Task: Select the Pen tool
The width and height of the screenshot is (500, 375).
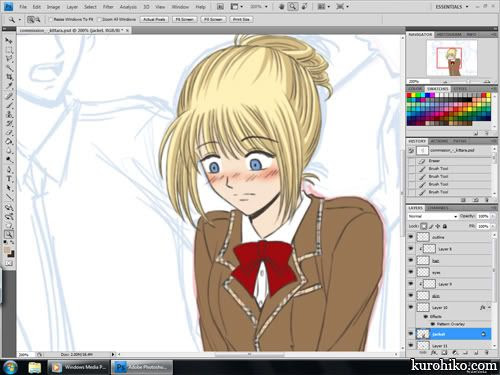Action: 9,170
